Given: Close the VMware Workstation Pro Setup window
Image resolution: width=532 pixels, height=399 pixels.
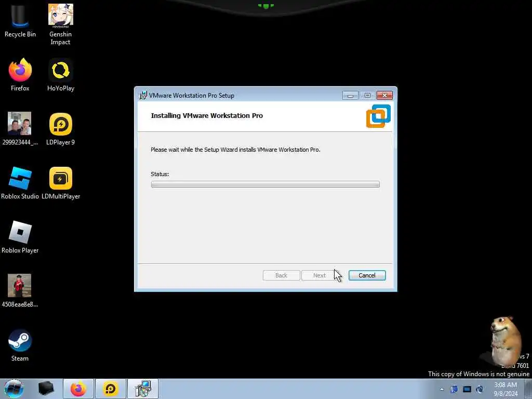Looking at the screenshot, I should tap(384, 96).
